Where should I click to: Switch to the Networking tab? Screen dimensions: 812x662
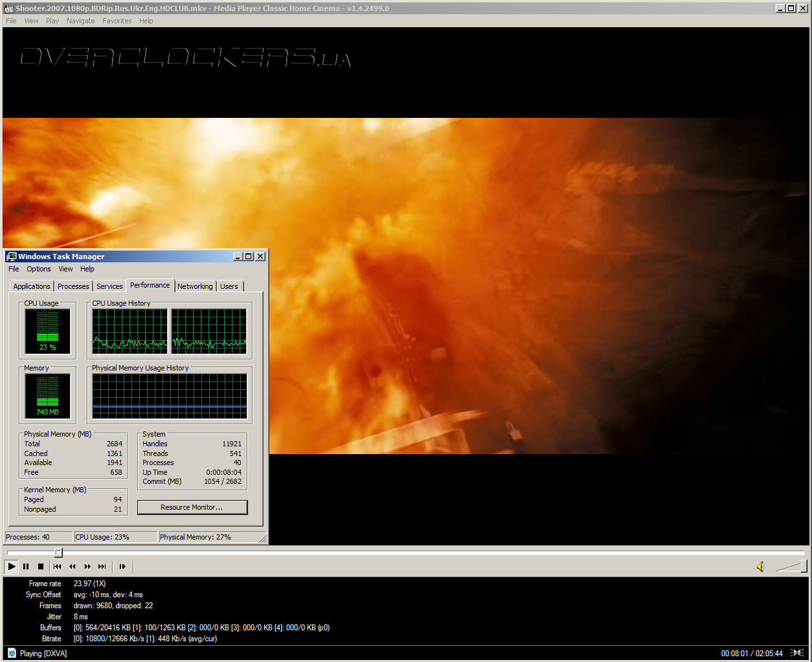[195, 286]
